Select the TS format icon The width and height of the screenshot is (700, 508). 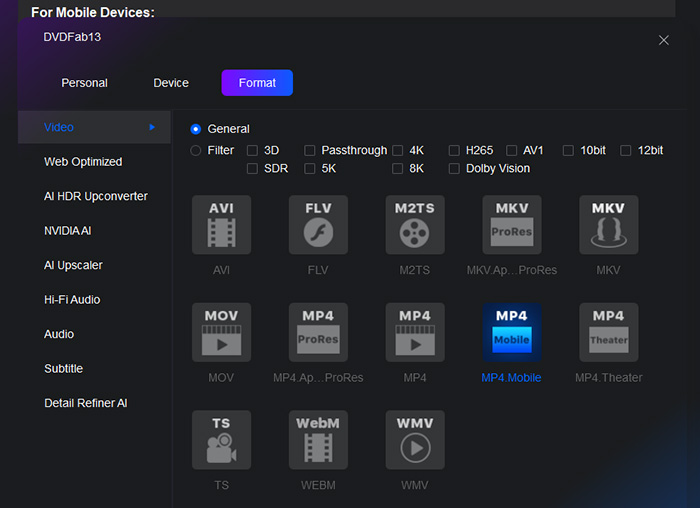coord(221,440)
